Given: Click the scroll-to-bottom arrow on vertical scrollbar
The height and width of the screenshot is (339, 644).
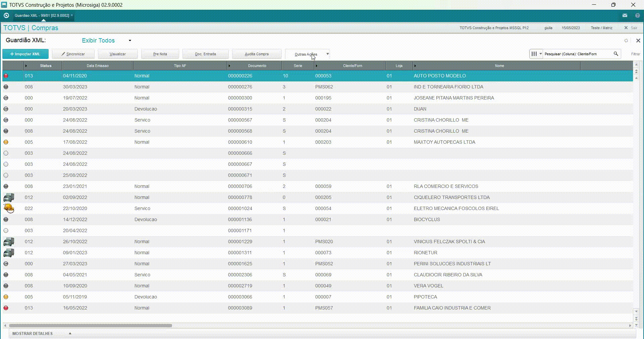Looking at the screenshot, I should pyautogui.click(x=636, y=325).
